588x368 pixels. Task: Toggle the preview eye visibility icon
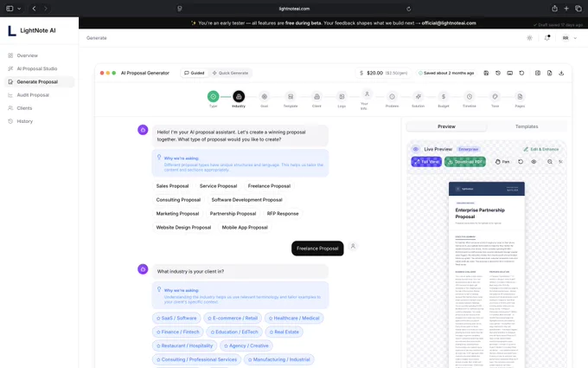point(534,161)
